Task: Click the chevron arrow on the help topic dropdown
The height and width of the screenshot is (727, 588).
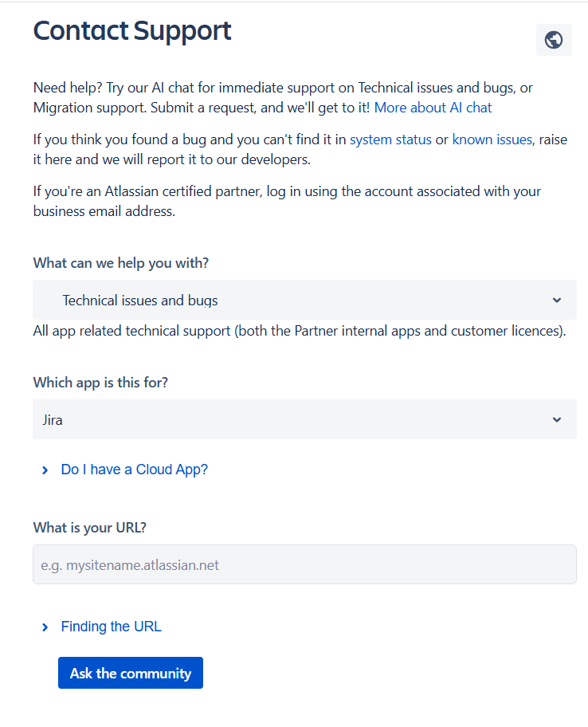Action: coord(556,301)
